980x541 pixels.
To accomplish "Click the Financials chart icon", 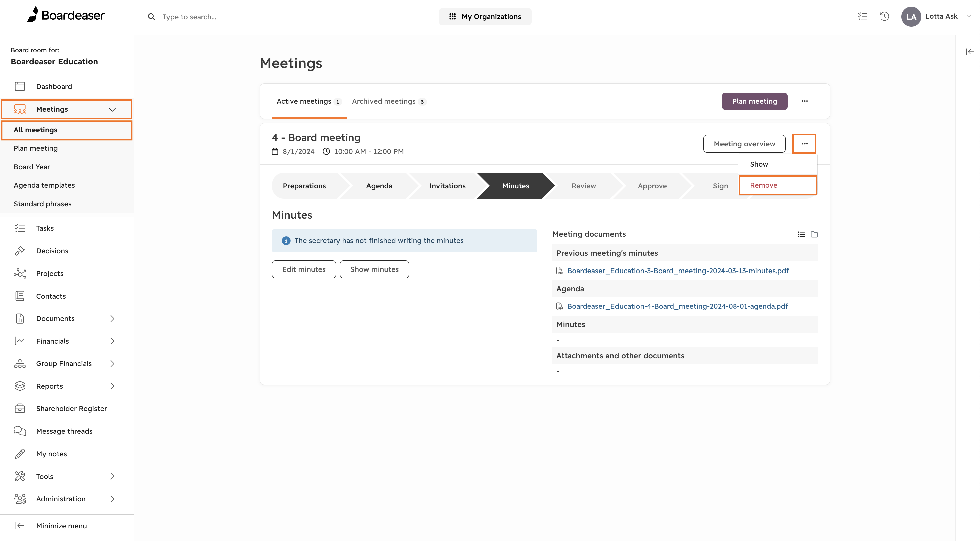I will point(20,341).
